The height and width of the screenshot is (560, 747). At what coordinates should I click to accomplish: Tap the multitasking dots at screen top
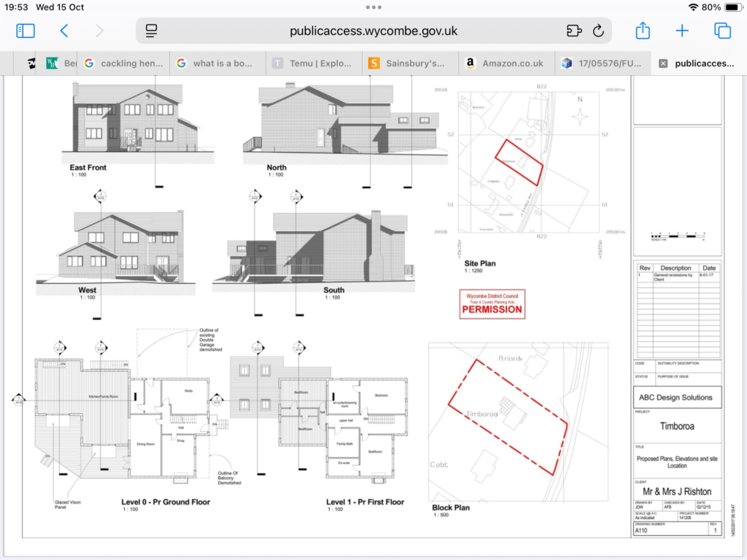[x=373, y=7]
